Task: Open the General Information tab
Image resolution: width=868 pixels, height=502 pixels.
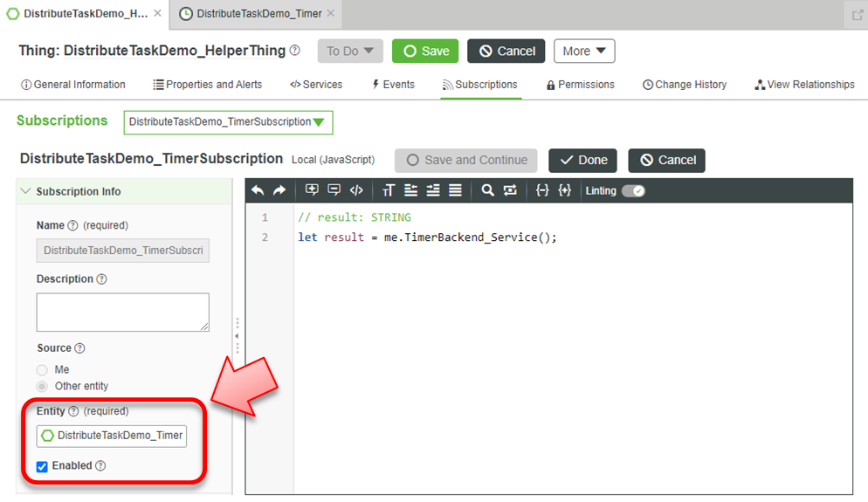Action: tap(73, 85)
